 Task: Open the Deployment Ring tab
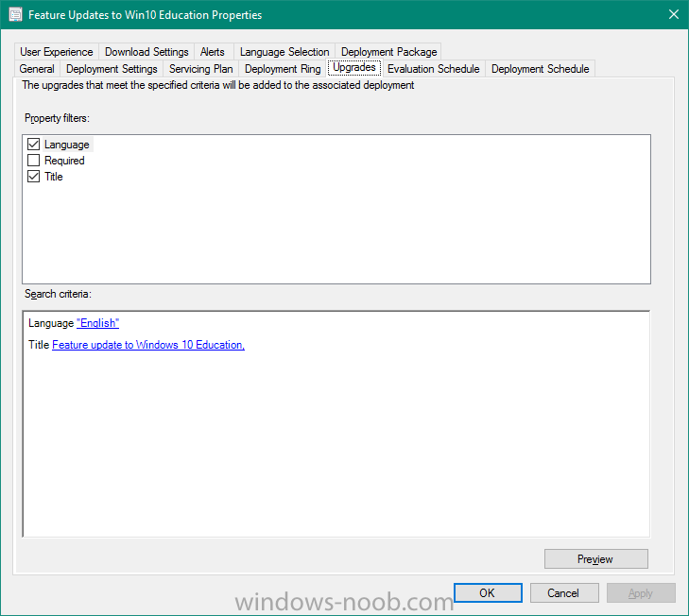coord(283,69)
